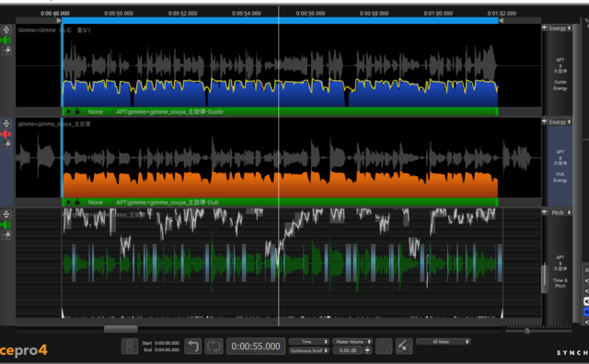Open the Pitch display dropdown for output track
This screenshot has width=589, height=364.
click(560, 212)
